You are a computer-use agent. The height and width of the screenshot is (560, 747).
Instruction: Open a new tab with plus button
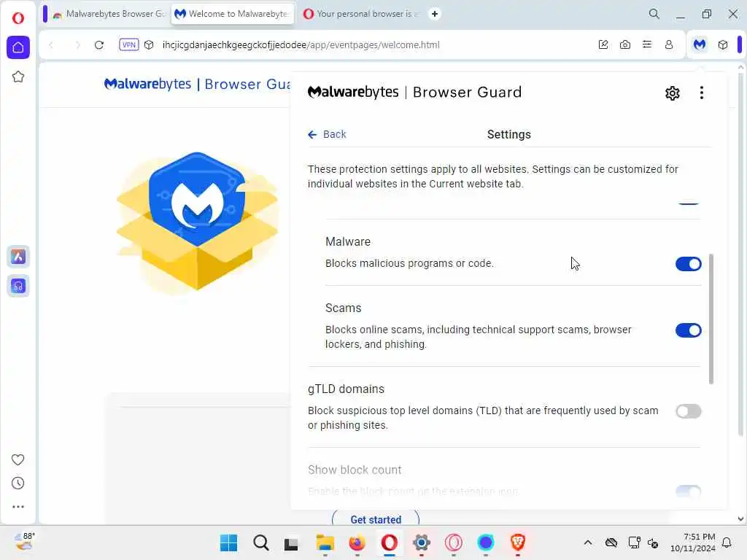point(435,14)
